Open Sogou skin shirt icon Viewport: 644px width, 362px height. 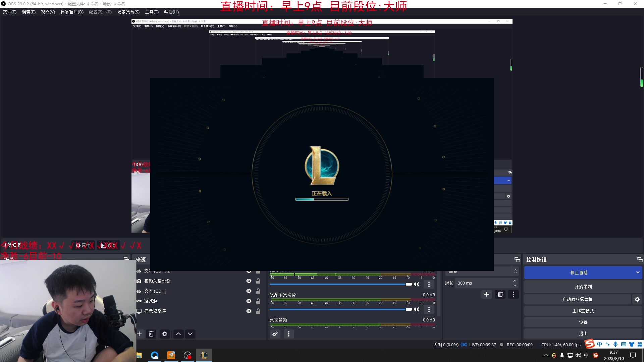click(x=632, y=344)
